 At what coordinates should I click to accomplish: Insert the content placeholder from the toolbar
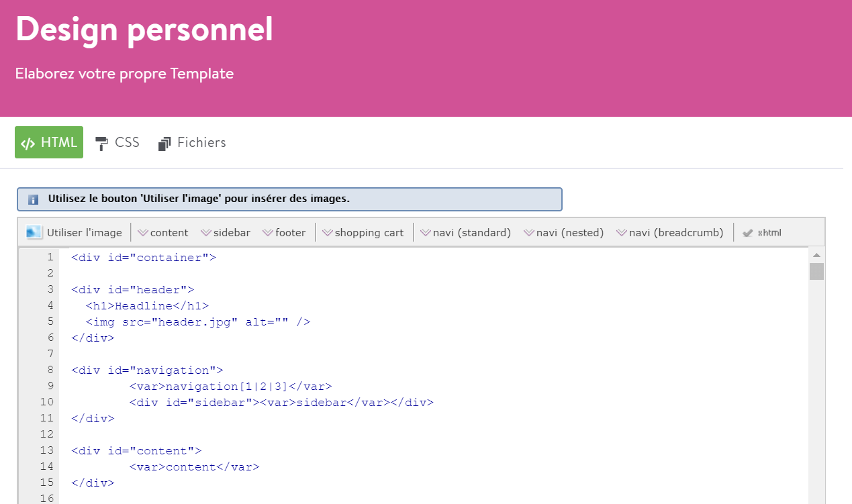click(163, 233)
